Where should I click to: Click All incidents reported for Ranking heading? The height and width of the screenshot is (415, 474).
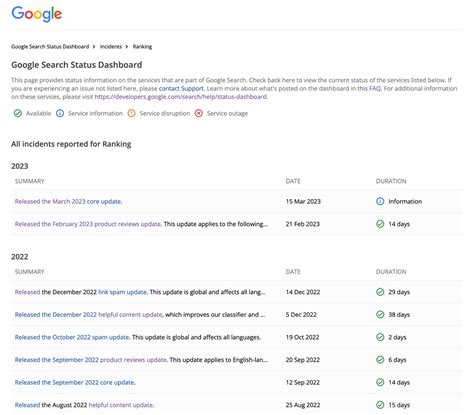(x=71, y=144)
